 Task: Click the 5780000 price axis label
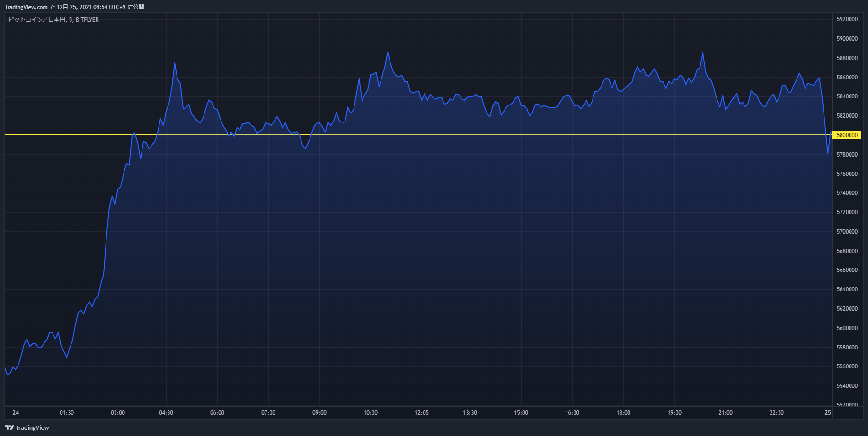click(847, 155)
